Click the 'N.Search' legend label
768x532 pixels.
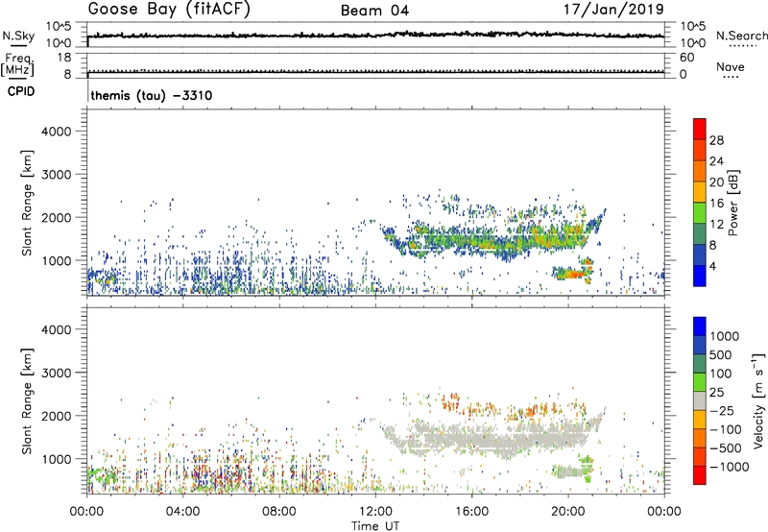click(x=741, y=36)
